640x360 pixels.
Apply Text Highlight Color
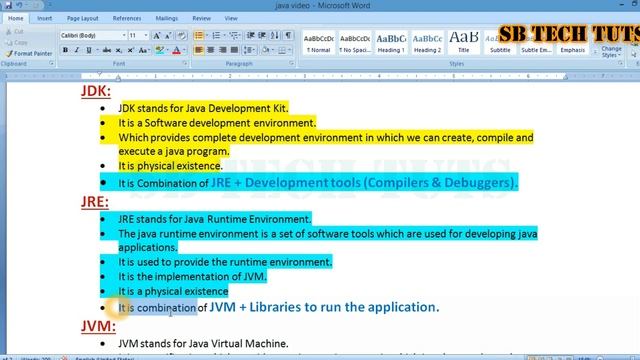point(160,50)
